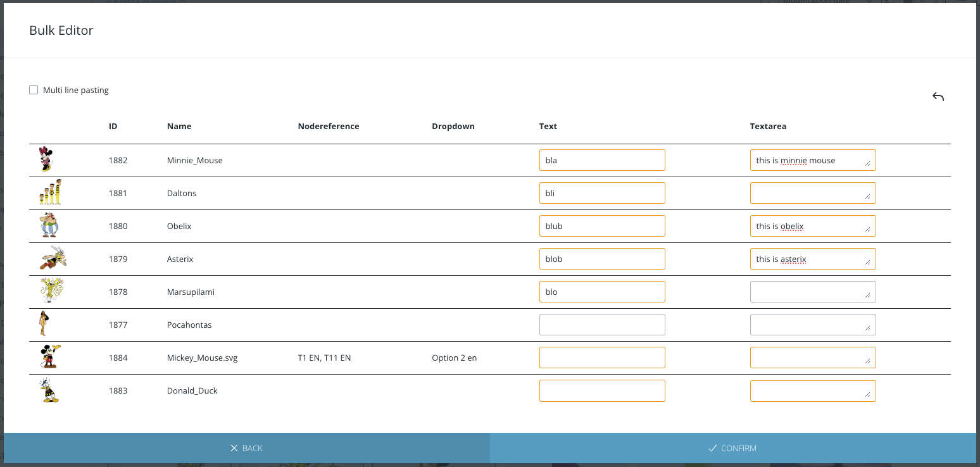Click ID cell 1880
This screenshot has height=467, width=980.
118,226
